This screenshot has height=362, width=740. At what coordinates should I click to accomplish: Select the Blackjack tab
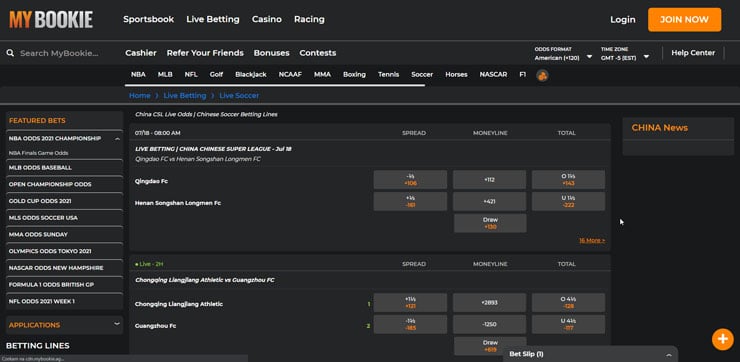(251, 75)
